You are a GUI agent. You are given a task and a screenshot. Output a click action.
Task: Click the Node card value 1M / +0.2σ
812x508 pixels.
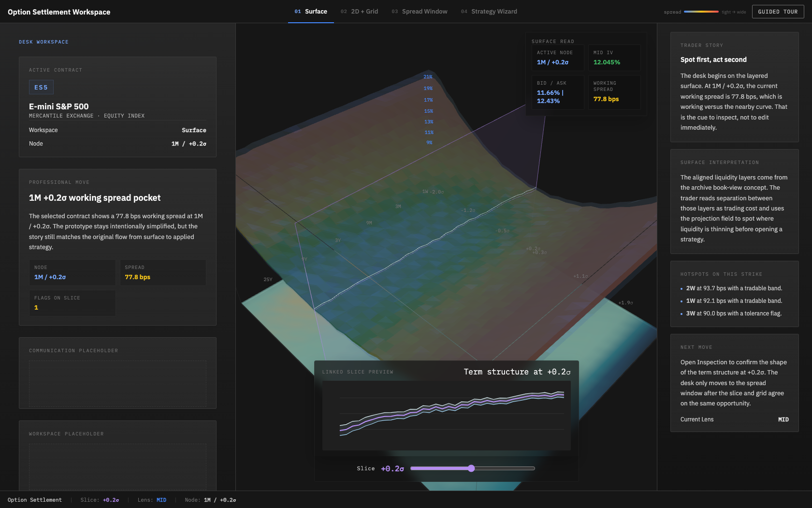50,277
